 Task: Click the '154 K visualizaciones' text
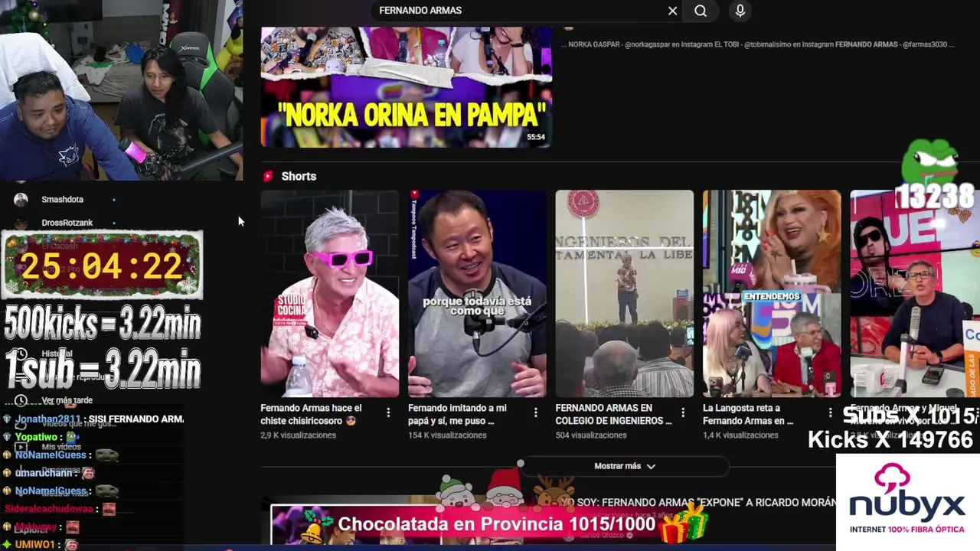[x=447, y=435]
